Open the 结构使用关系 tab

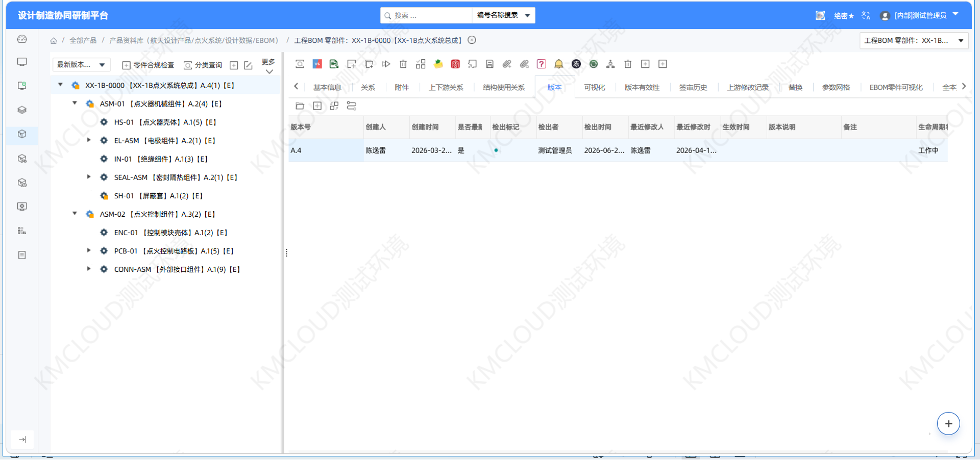tap(504, 87)
